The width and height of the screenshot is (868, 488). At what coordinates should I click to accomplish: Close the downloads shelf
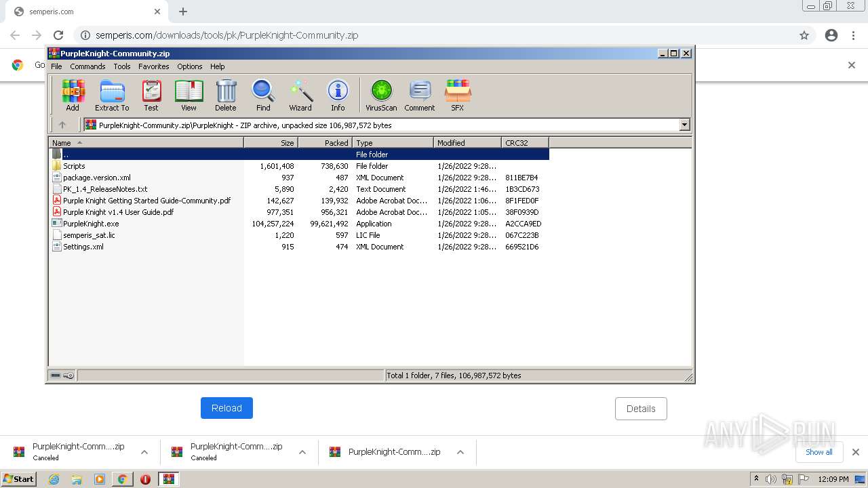pyautogui.click(x=856, y=452)
